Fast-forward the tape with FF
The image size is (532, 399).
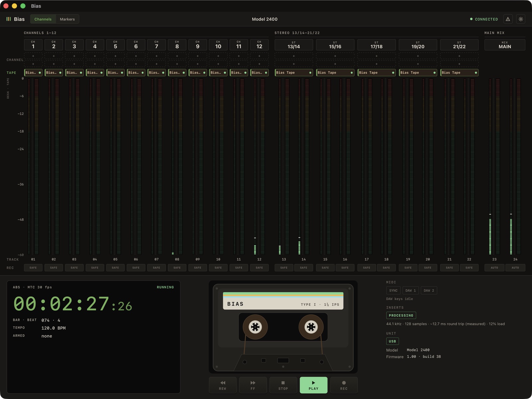click(x=253, y=385)
